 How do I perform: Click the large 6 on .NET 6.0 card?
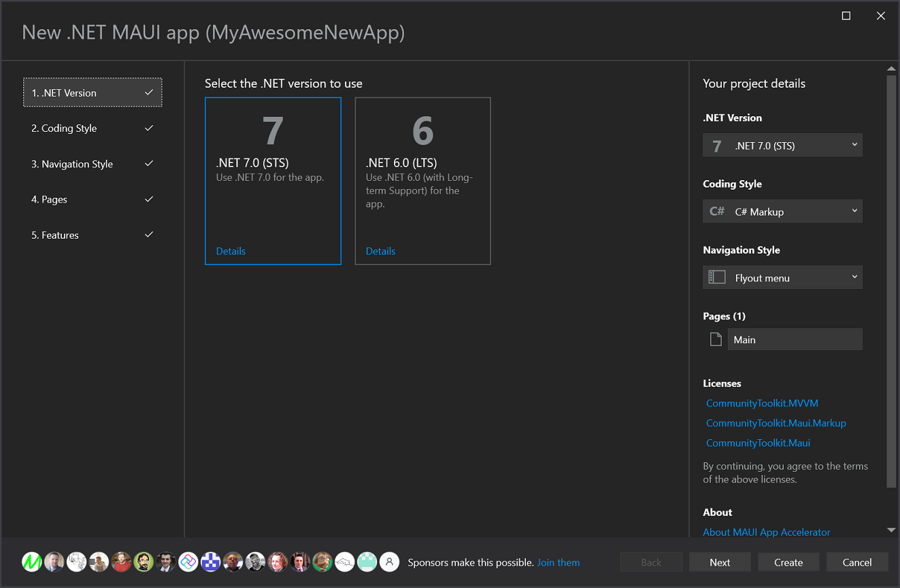coord(422,130)
